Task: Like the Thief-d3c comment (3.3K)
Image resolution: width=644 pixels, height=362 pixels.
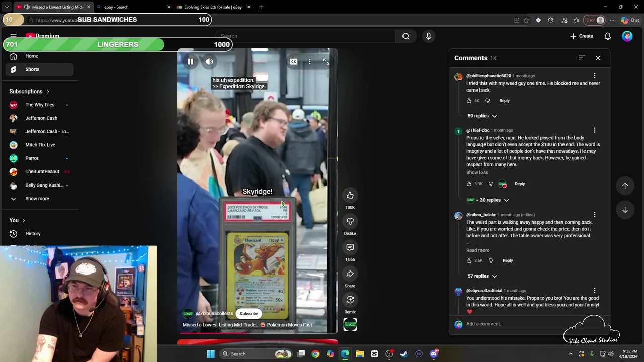Action: [469, 184]
